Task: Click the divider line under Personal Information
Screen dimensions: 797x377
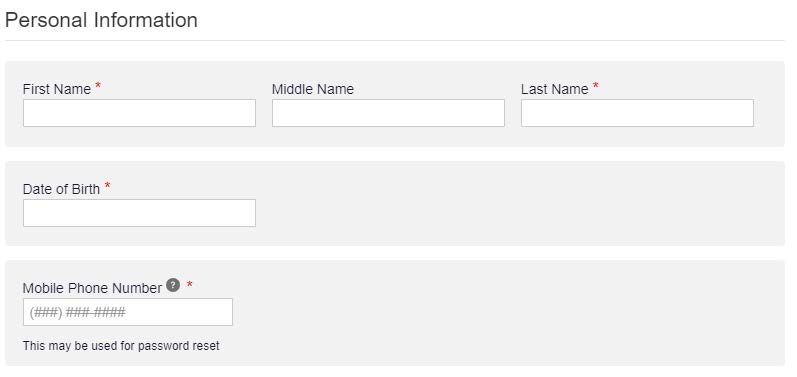Action: [395, 40]
